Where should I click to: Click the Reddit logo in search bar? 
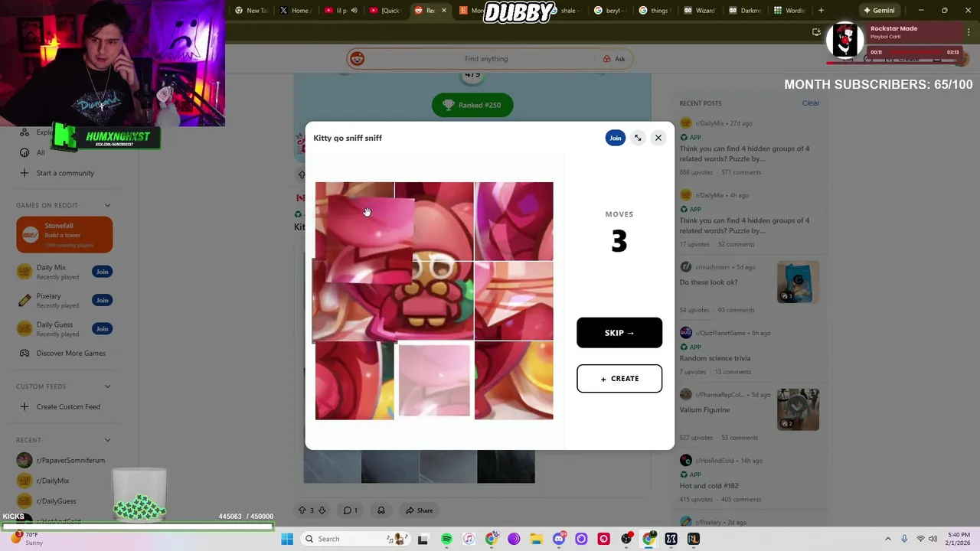click(357, 59)
